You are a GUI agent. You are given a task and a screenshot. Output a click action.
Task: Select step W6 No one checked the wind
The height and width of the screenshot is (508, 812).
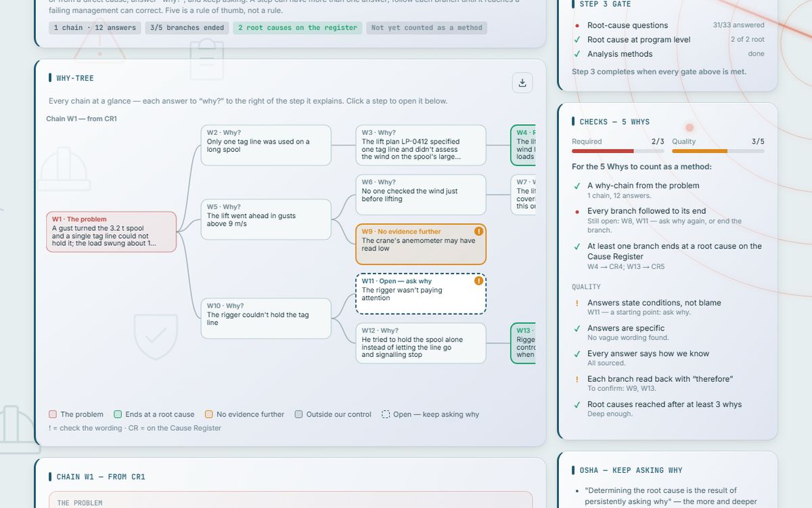421,195
